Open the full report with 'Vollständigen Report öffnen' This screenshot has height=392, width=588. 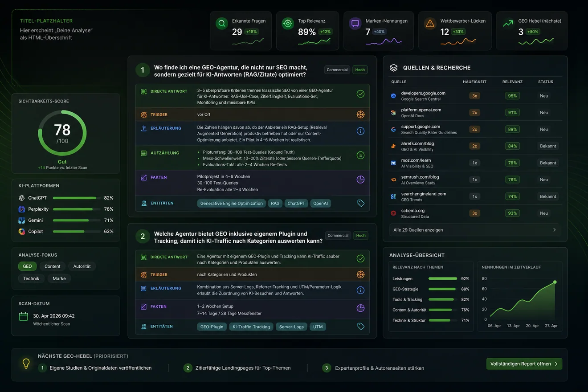[x=524, y=364]
